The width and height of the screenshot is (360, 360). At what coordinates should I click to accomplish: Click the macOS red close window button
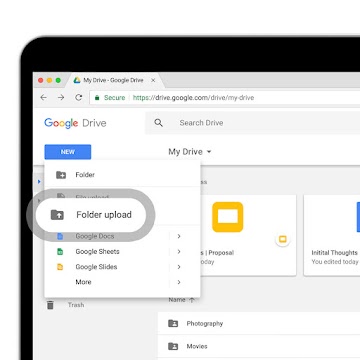[x=41, y=80]
